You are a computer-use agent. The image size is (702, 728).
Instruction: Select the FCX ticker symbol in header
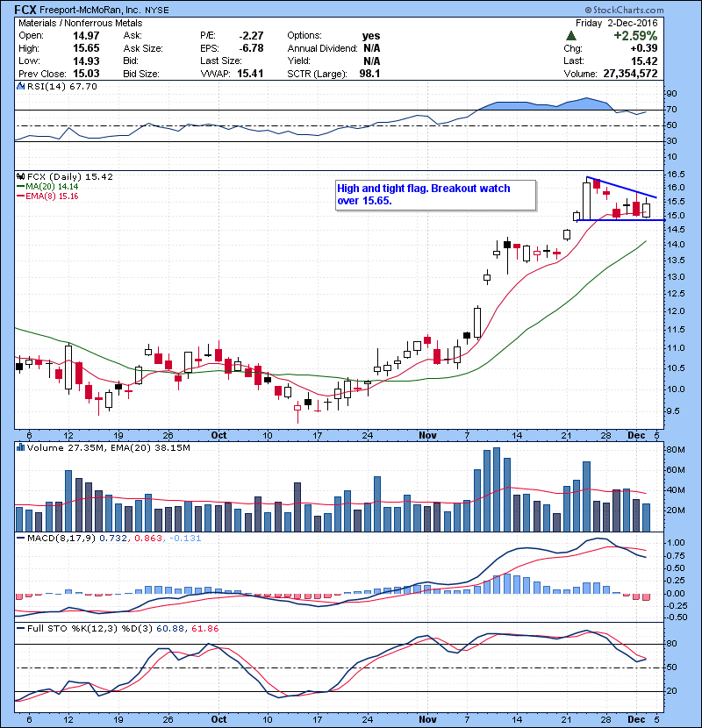[25, 10]
